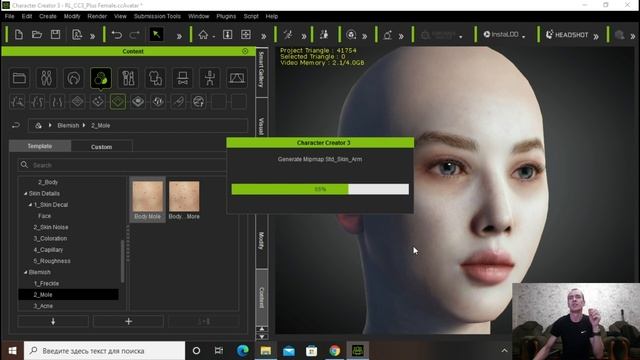This screenshot has height=360, width=640.
Task: Click Blemish in the breadcrumb path
Action: pyautogui.click(x=68, y=125)
